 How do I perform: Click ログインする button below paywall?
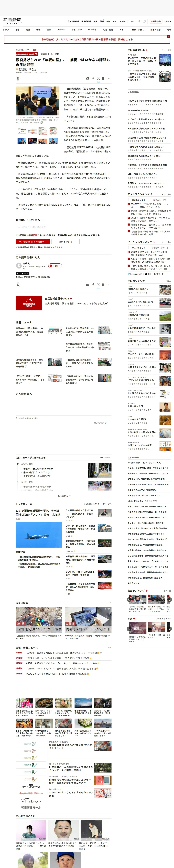pos(66,242)
